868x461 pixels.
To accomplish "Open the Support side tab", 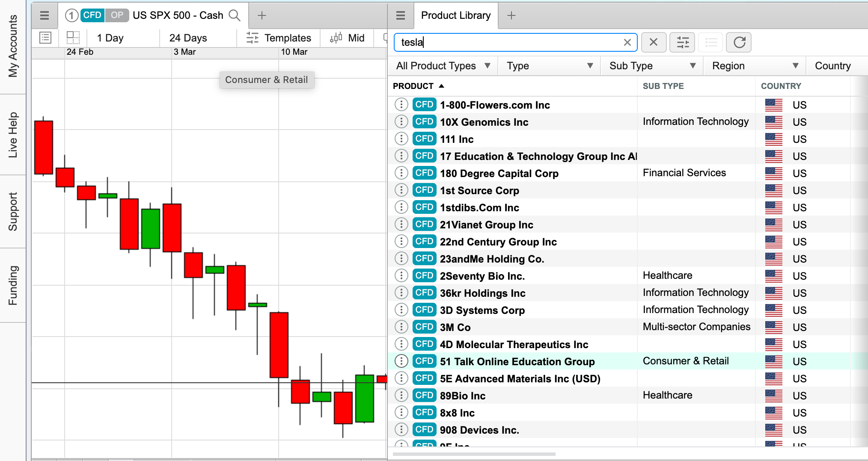I will tap(13, 212).
